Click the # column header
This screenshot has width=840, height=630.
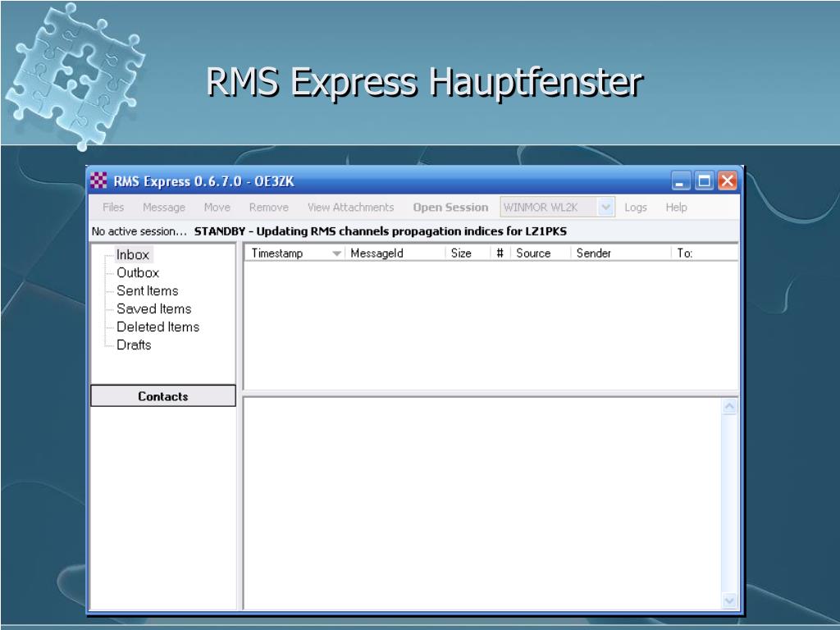tap(500, 253)
